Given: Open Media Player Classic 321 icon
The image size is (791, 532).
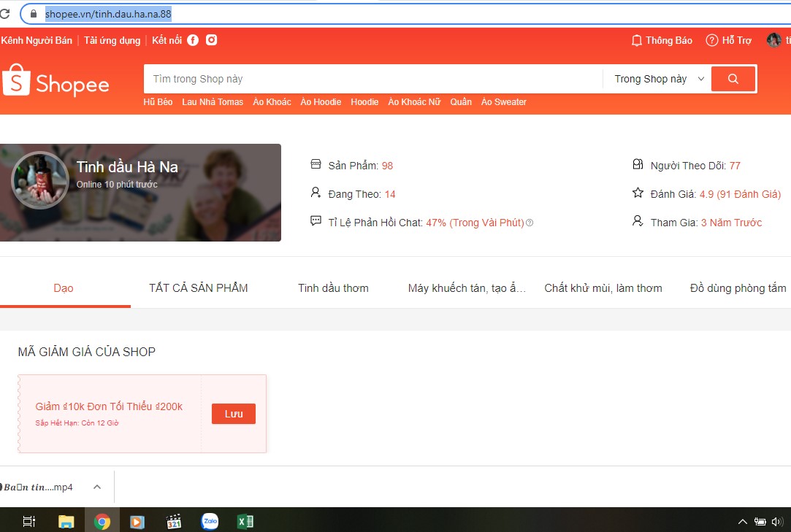Looking at the screenshot, I should click(174, 521).
